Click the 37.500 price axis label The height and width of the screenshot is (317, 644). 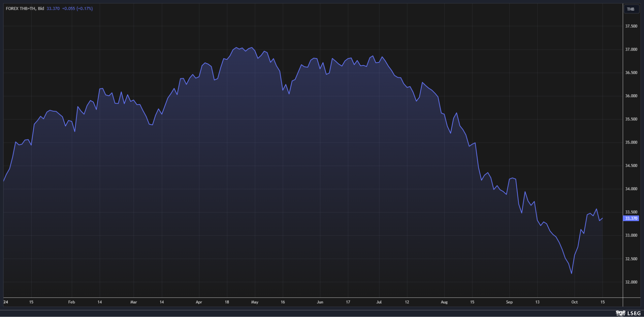tap(631, 26)
